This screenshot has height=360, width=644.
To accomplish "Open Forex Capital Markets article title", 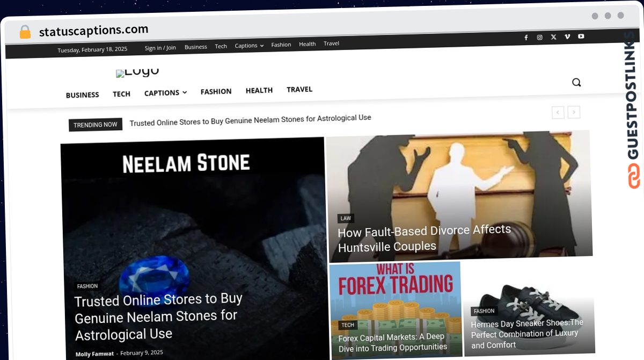I will [392, 342].
